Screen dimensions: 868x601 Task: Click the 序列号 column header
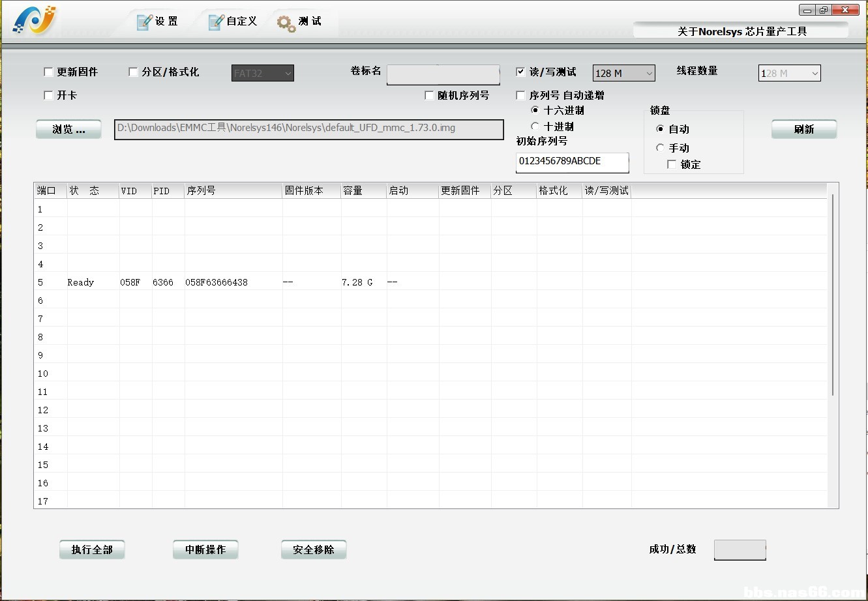(233, 190)
